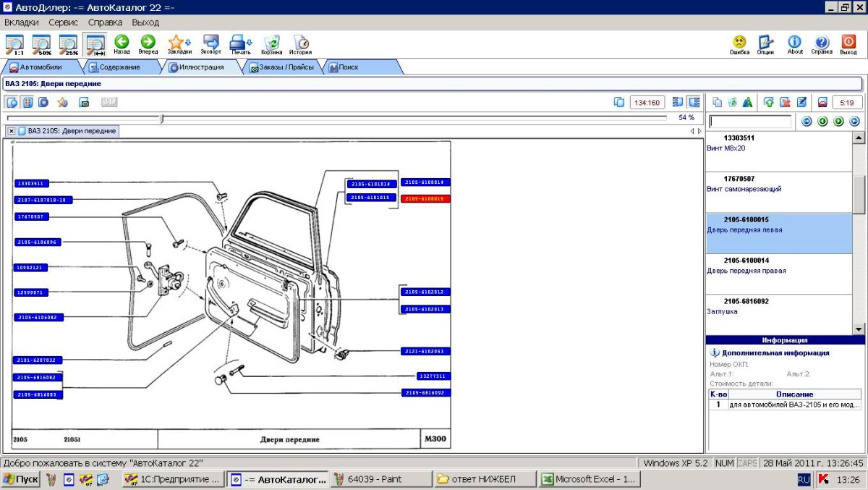Toggle the colored grid labels button
The image size is (868, 490).
tap(27, 102)
